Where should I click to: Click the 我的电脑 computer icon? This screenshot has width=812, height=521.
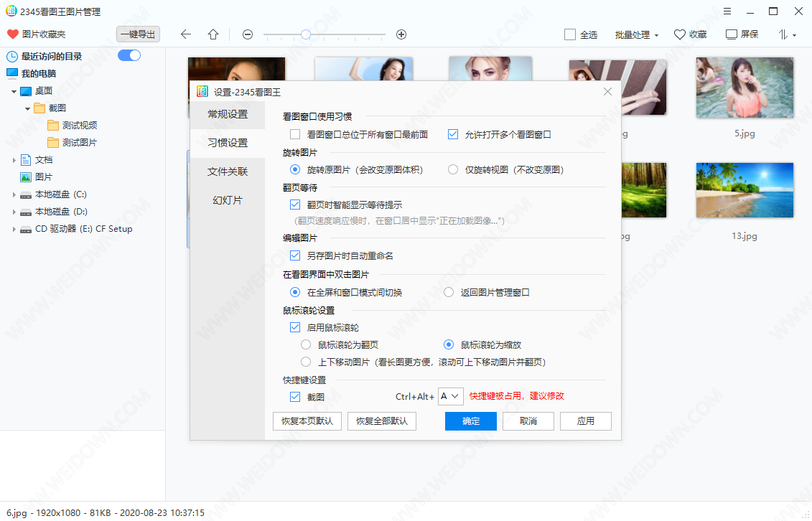pos(12,73)
